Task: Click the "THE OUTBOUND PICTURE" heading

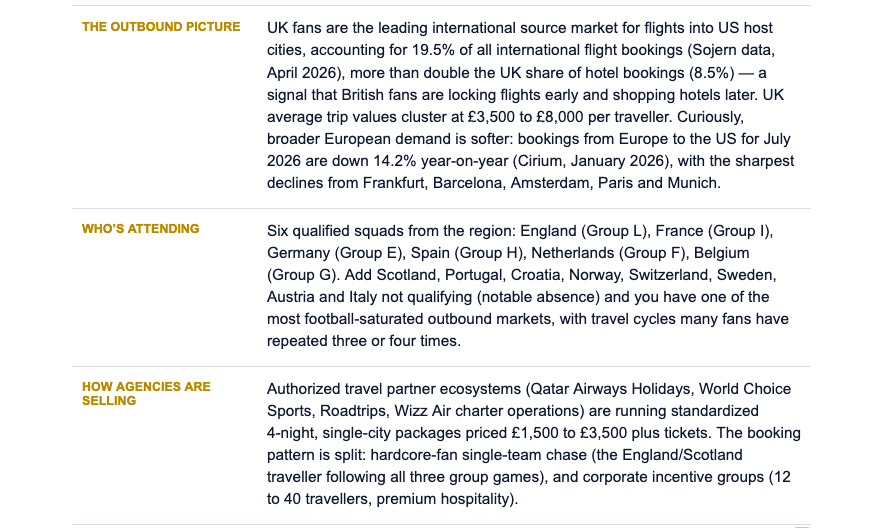Action: [161, 27]
